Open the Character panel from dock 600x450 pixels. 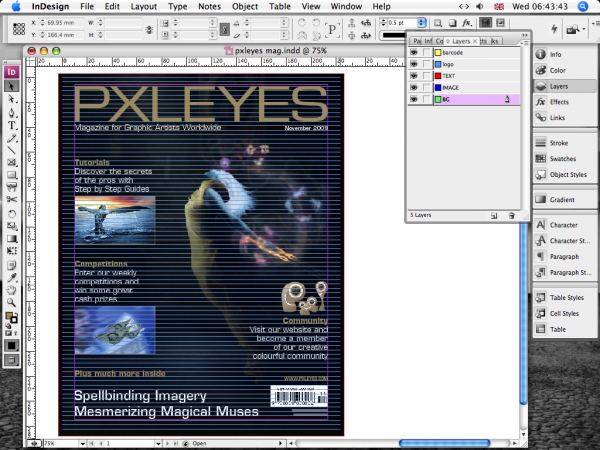(x=564, y=225)
